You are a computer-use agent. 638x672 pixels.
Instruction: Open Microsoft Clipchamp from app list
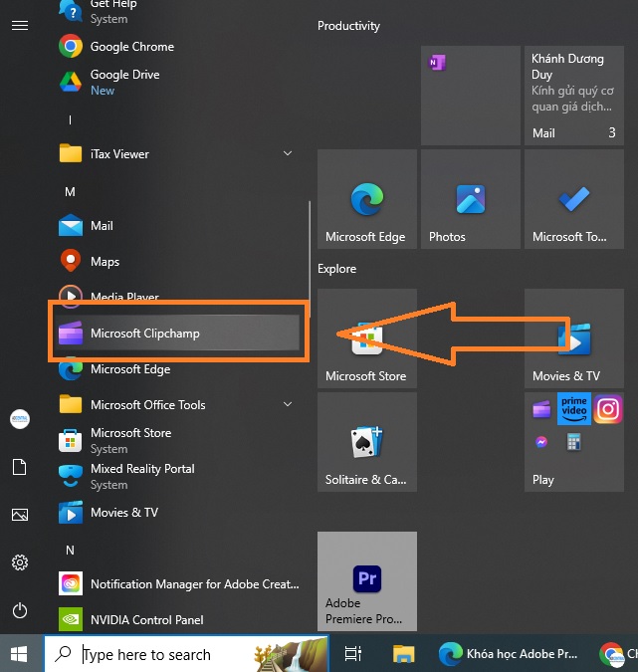tap(144, 334)
